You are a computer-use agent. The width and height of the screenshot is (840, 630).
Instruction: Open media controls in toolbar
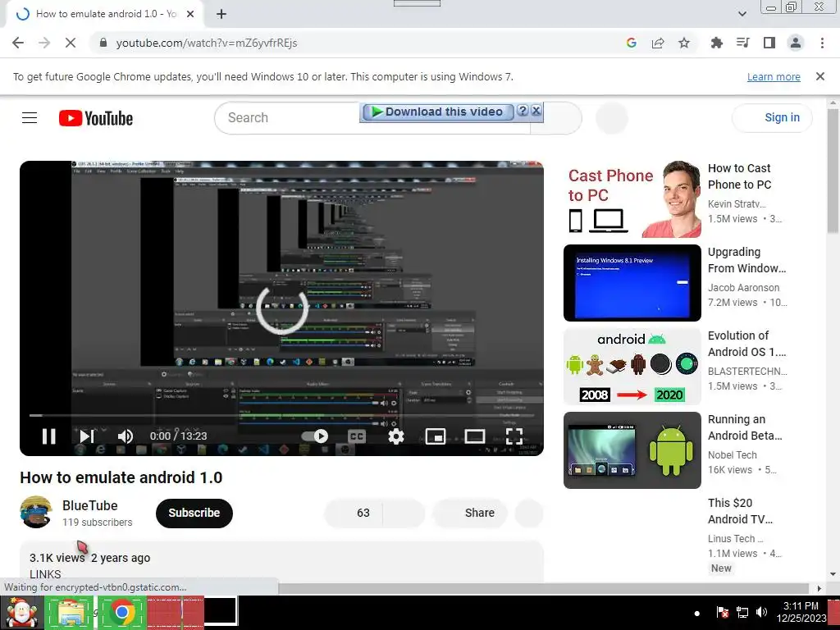[742, 43]
